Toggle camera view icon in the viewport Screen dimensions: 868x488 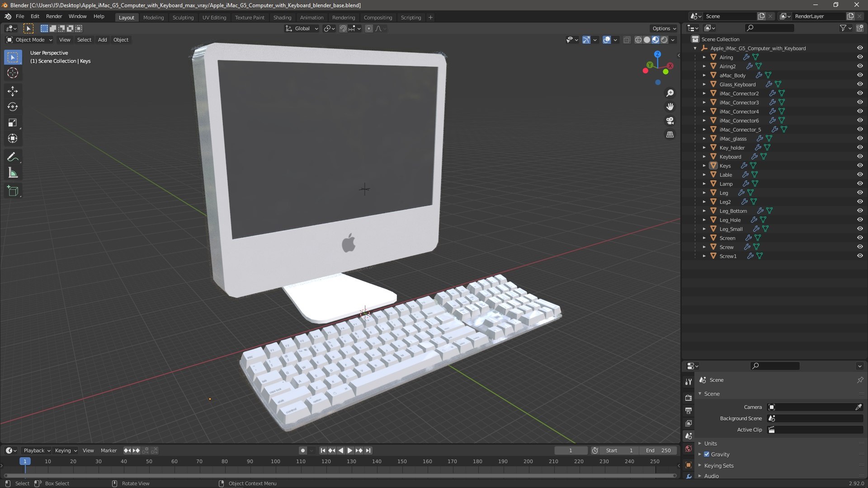coord(670,121)
